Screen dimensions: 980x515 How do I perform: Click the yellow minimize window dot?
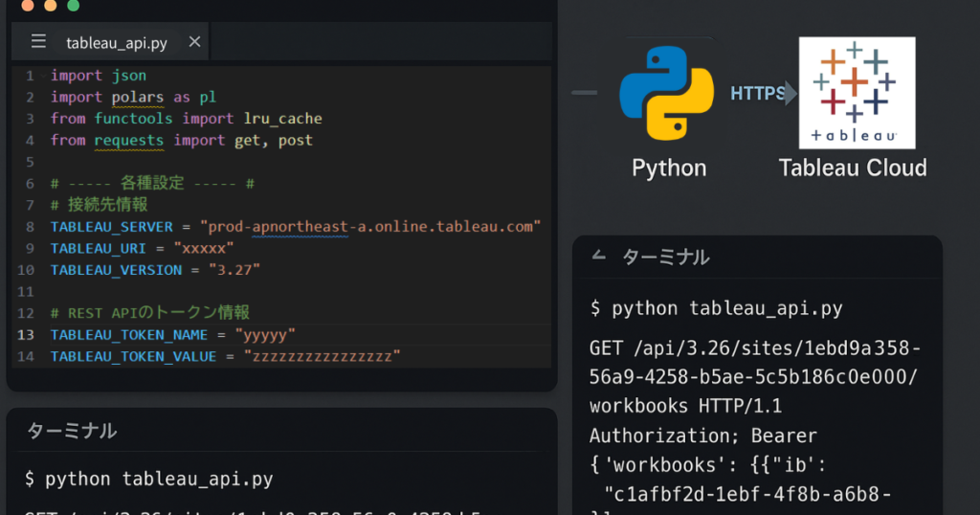50,6
